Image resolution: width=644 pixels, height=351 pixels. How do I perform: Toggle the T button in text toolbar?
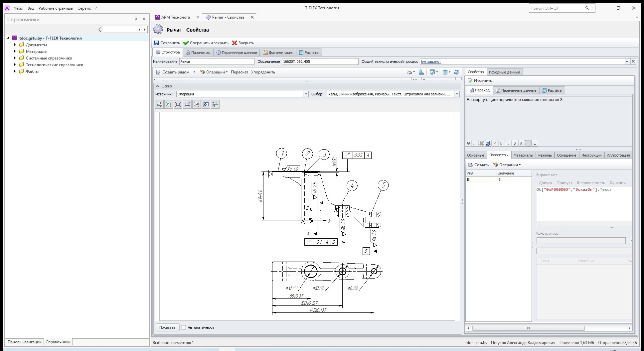528,143
